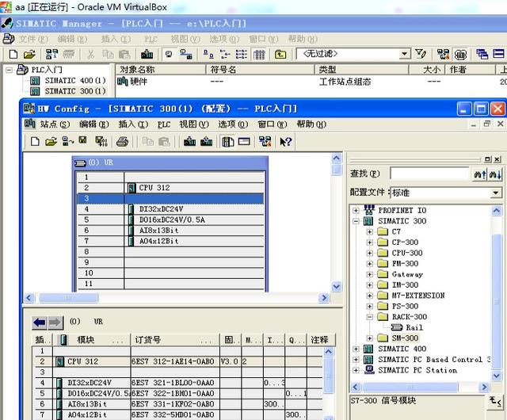507x420 pixels.
Task: Expand the PS-300 folder
Action: click(x=370, y=306)
